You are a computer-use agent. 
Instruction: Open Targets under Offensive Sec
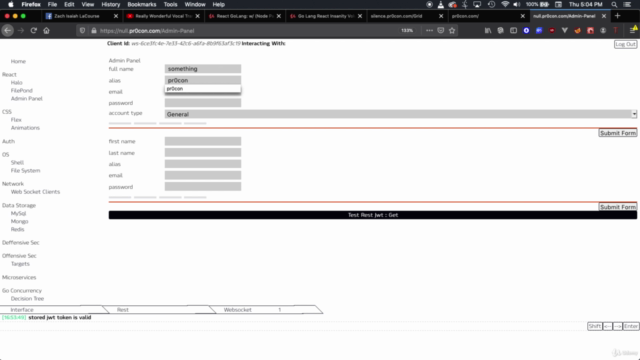pyautogui.click(x=20, y=264)
